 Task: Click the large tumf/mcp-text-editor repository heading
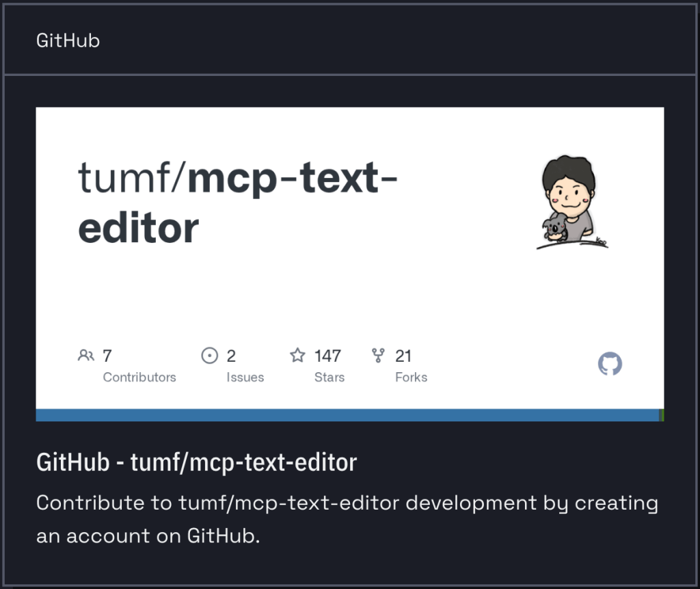[237, 204]
